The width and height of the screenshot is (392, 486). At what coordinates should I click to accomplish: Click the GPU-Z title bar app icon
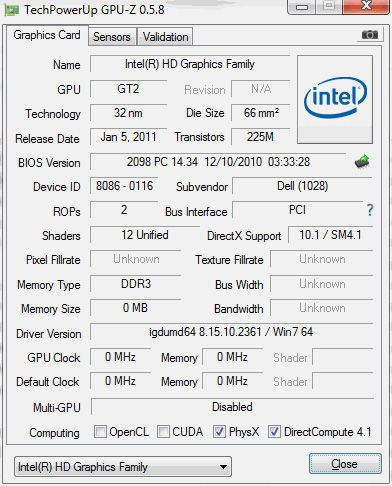[x=11, y=10]
